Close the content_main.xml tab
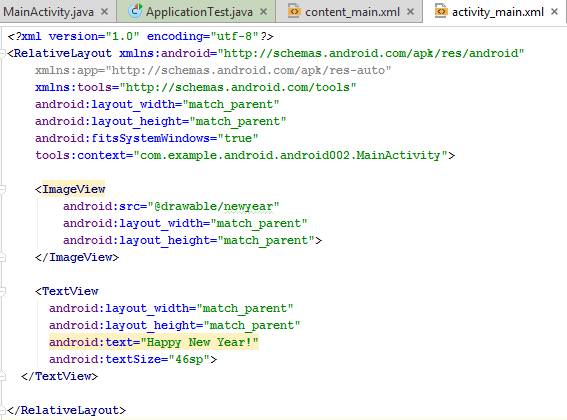 click(x=410, y=12)
